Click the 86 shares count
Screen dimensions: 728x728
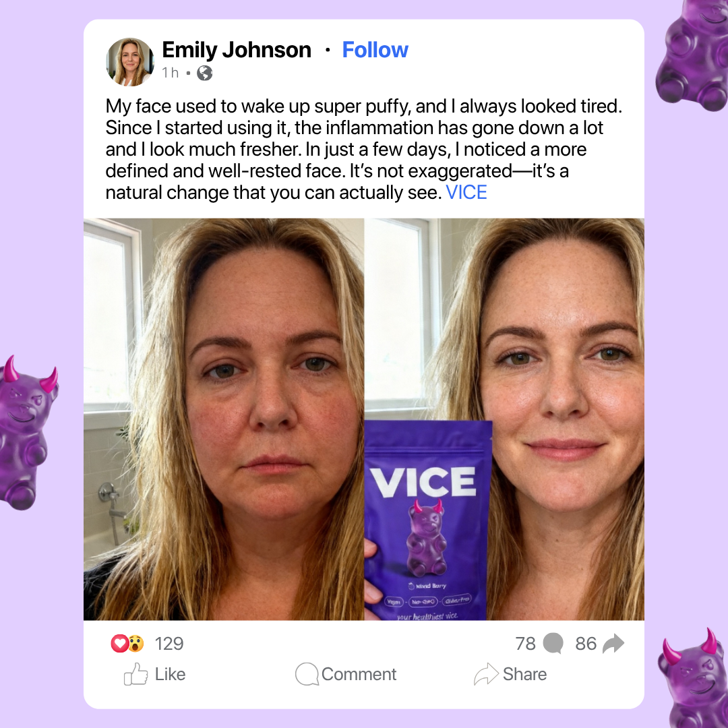coord(586,644)
